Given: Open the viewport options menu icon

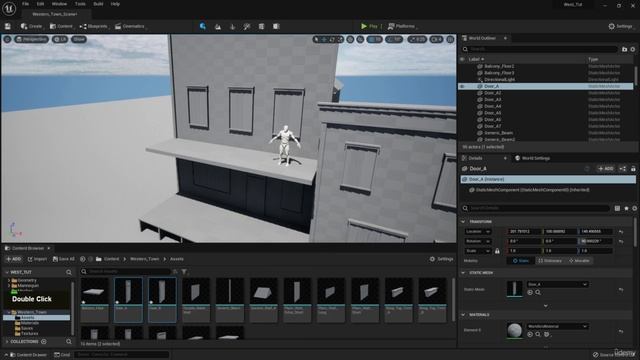Looking at the screenshot, I should point(7,39).
